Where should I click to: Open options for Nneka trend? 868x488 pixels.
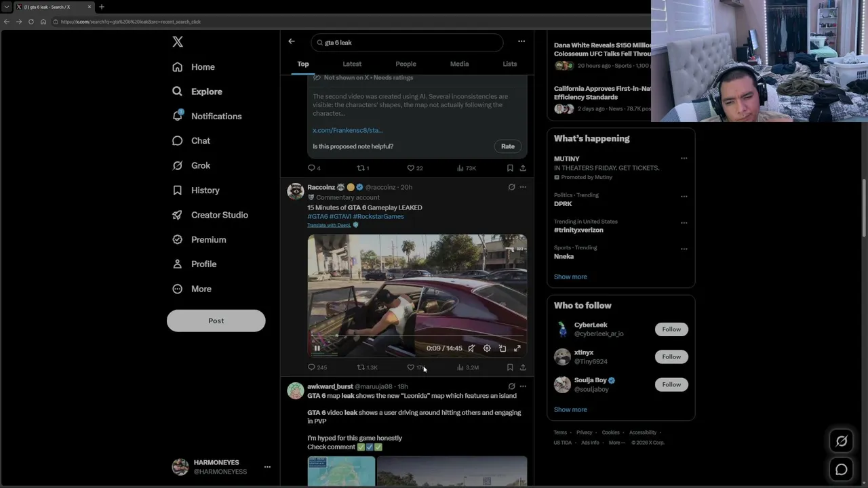click(x=684, y=249)
